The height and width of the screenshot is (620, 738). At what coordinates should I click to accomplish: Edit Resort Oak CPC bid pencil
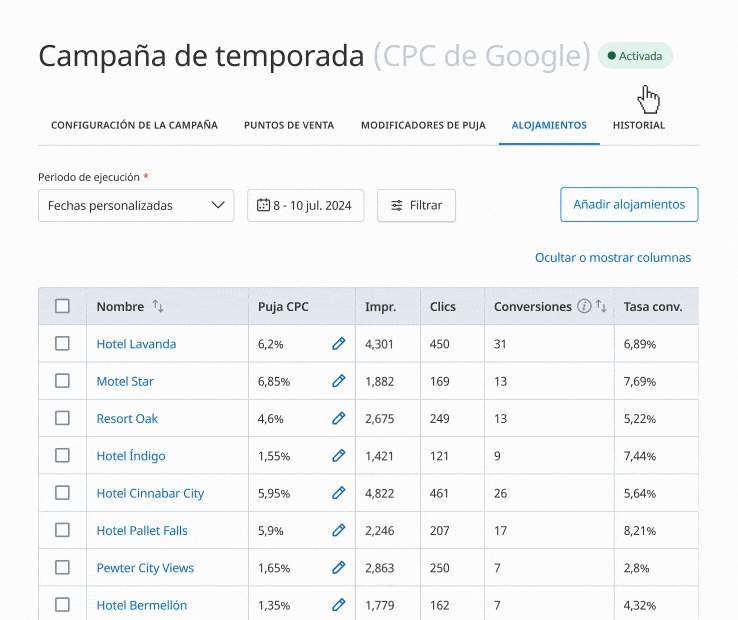(x=338, y=419)
